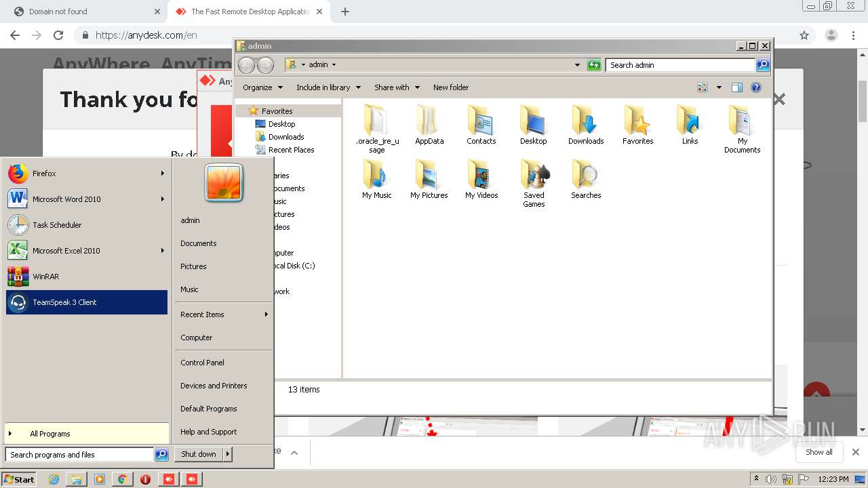Expand Firefox jump list arrow
868x488 pixels.
(x=162, y=174)
